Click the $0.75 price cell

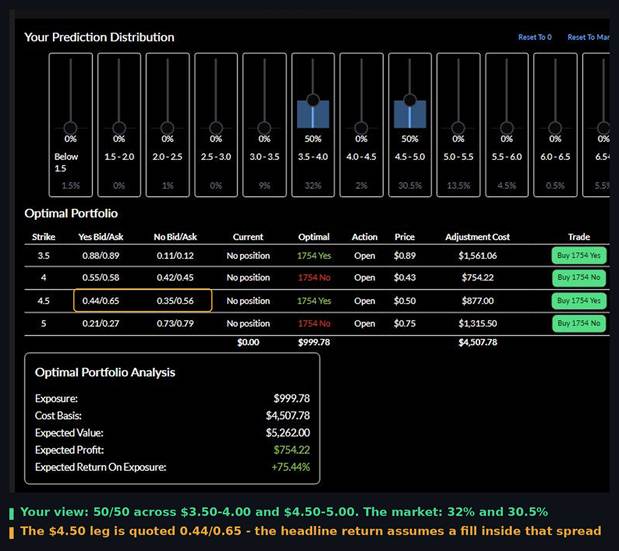[x=405, y=323]
